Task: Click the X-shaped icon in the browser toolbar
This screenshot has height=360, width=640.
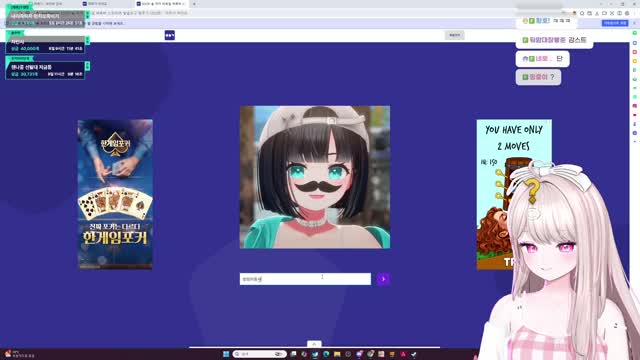Action: point(612,13)
